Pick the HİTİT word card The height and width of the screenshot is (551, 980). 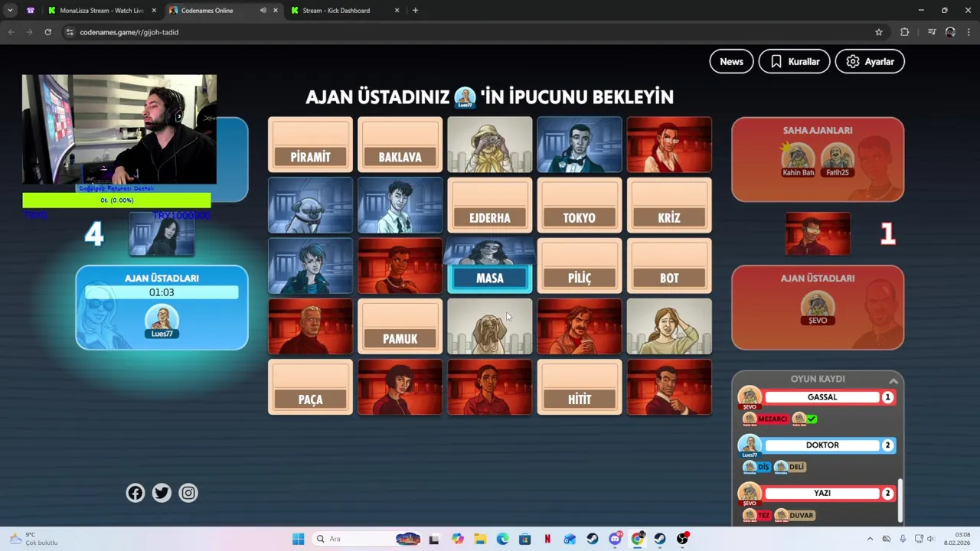(x=579, y=387)
